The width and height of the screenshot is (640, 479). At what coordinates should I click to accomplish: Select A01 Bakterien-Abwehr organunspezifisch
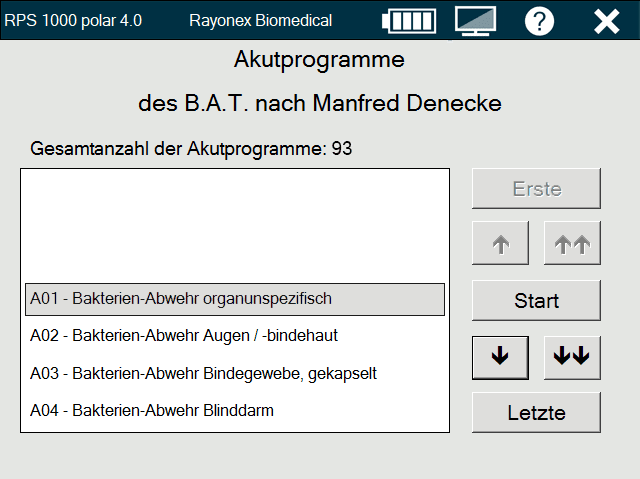pos(234,298)
